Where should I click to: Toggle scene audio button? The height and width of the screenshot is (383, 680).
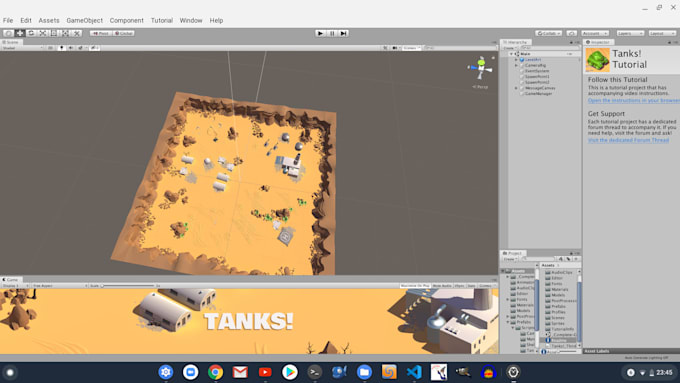click(x=71, y=48)
